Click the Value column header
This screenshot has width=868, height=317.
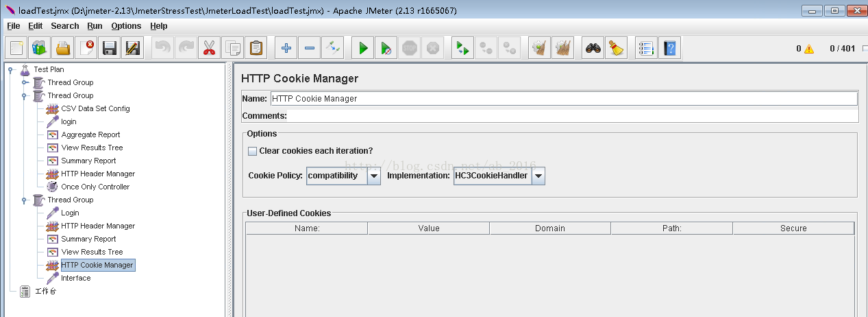tap(429, 228)
